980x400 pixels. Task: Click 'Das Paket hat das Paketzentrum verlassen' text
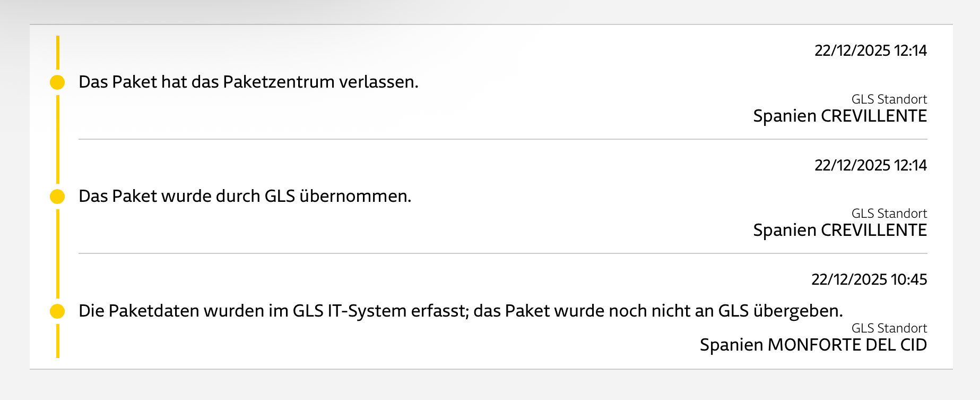[x=248, y=82]
